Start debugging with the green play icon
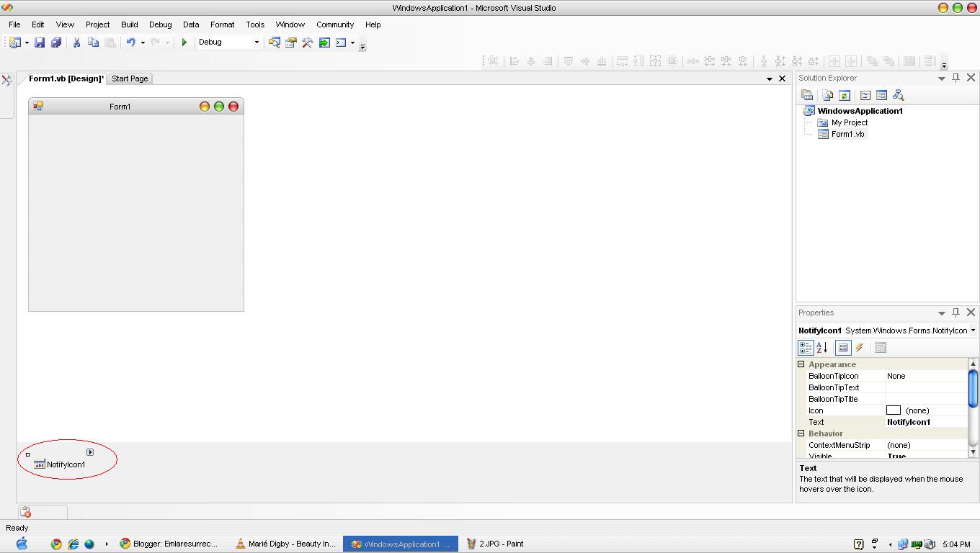 184,42
